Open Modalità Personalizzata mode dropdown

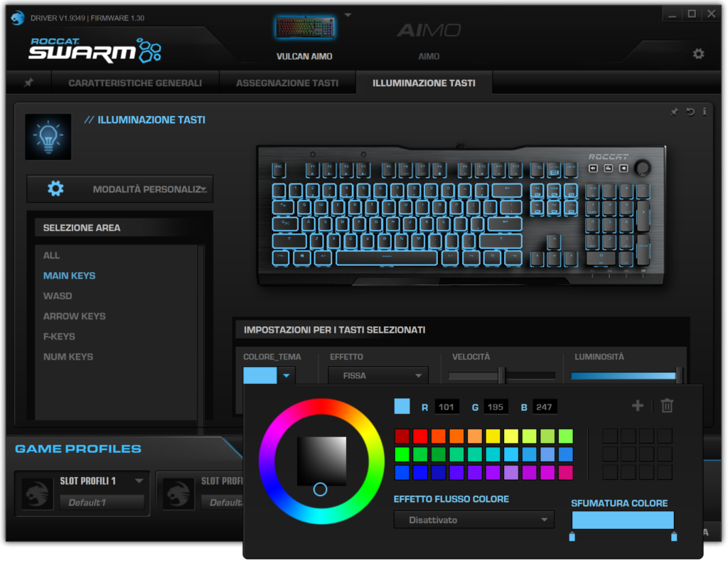[x=119, y=189]
